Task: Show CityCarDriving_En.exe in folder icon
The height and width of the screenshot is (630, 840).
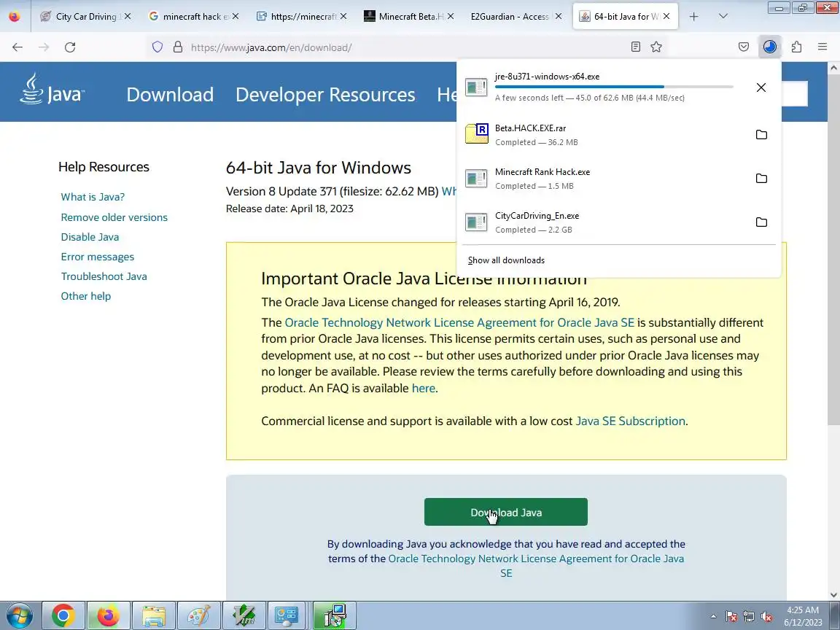Action: [x=761, y=222]
